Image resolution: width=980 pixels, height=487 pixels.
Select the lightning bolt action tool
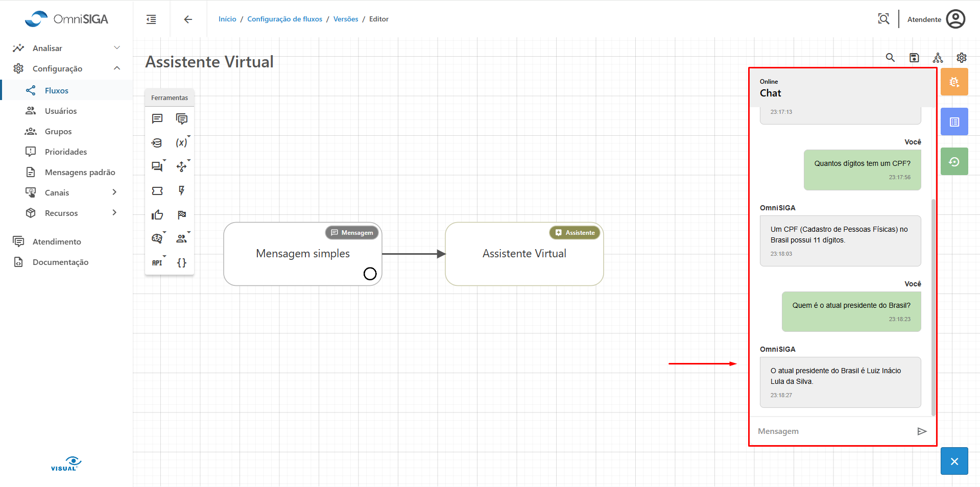pyautogui.click(x=182, y=191)
